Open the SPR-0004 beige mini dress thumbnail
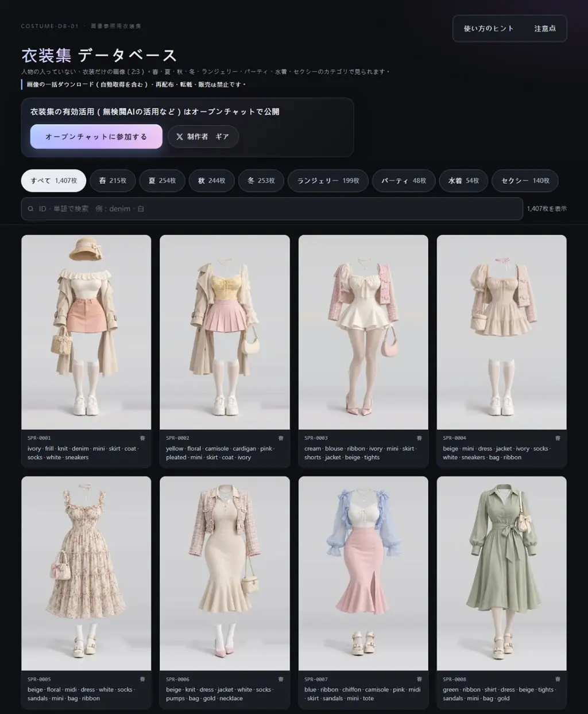 501,332
